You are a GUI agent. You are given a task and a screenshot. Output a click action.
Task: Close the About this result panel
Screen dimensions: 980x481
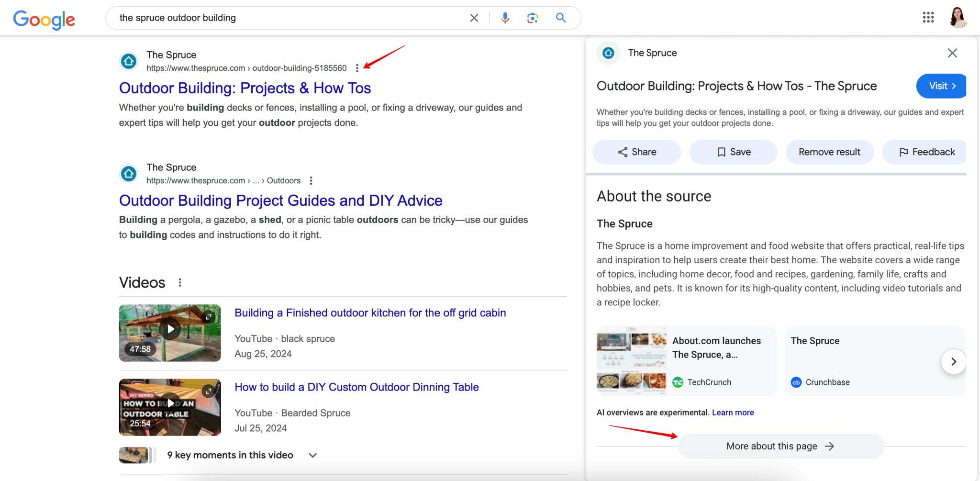952,53
